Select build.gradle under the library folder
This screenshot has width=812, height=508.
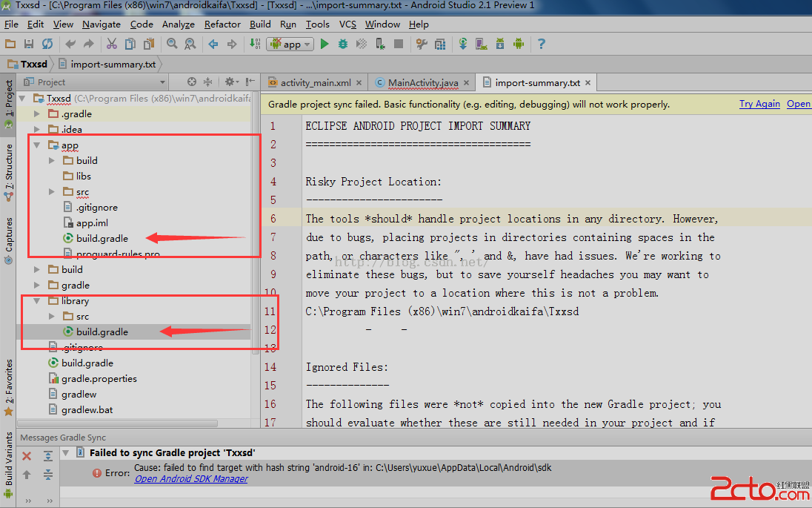[101, 332]
